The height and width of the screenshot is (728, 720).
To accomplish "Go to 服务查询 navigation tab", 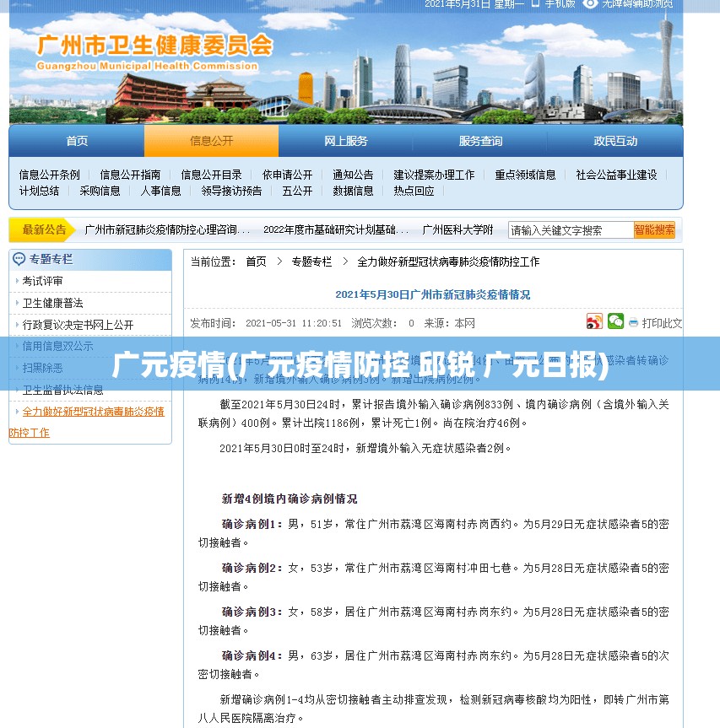I will point(480,141).
